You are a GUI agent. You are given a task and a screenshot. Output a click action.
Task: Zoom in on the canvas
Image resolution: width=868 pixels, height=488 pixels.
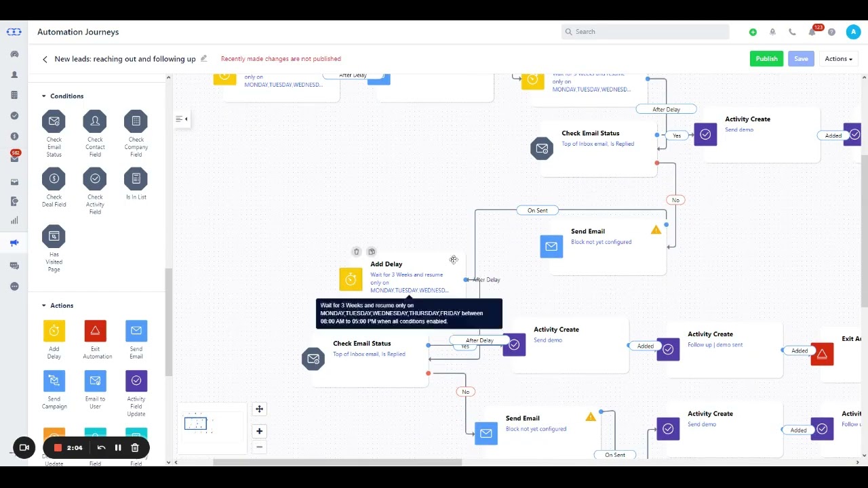click(x=259, y=431)
